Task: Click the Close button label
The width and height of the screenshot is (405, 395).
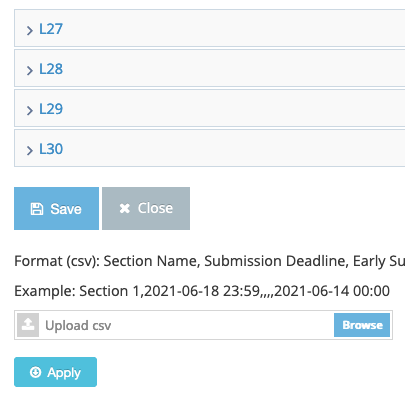Action: (155, 208)
